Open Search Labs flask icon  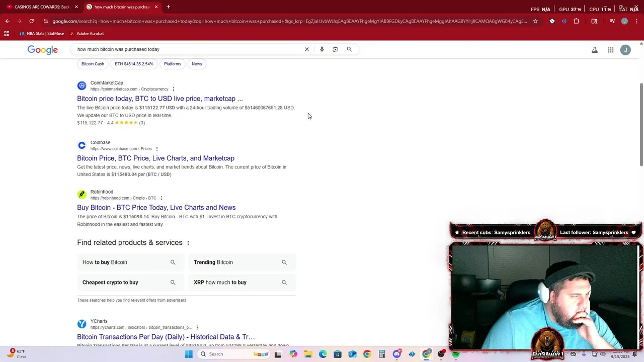(595, 50)
